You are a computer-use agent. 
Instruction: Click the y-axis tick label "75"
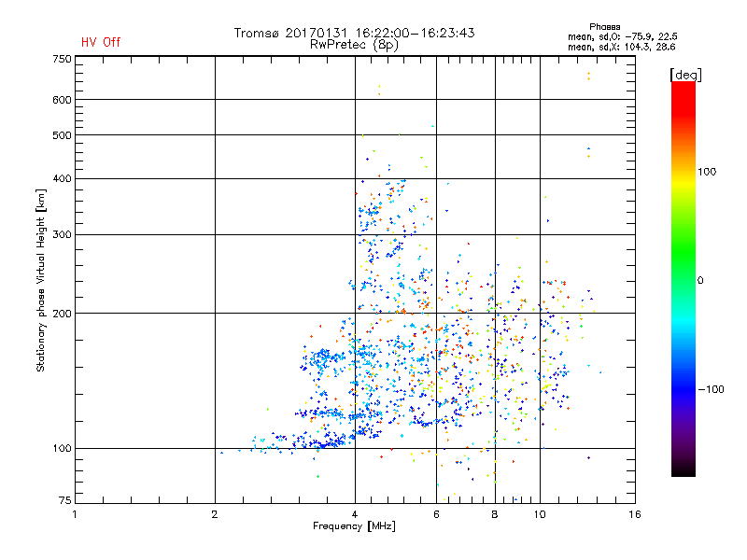click(65, 500)
